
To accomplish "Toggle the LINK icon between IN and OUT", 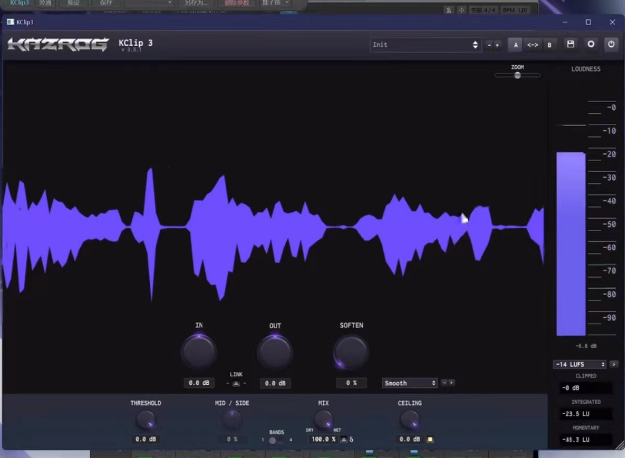I will pyautogui.click(x=236, y=383).
